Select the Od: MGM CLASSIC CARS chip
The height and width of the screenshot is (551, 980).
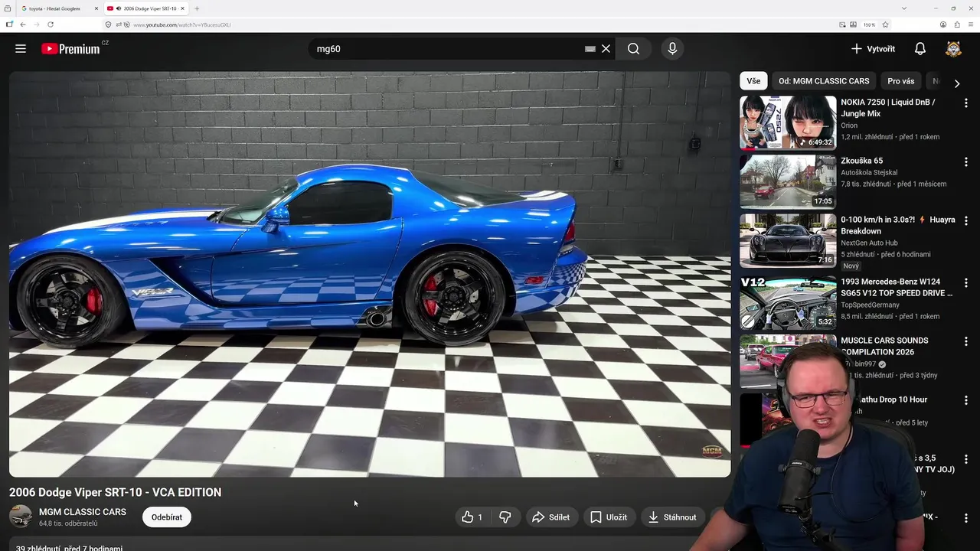[824, 81]
